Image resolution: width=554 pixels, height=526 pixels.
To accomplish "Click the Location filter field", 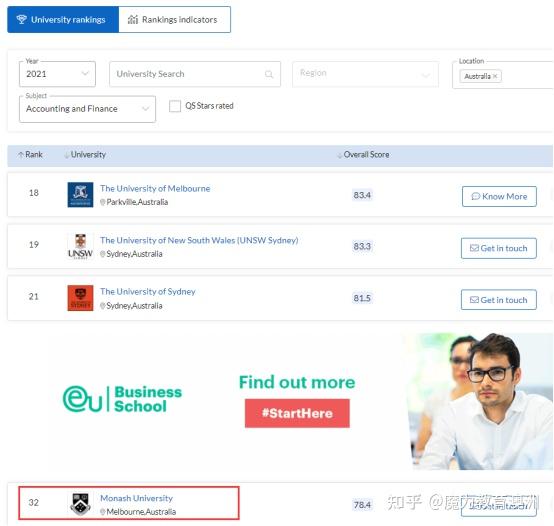I will [503, 75].
